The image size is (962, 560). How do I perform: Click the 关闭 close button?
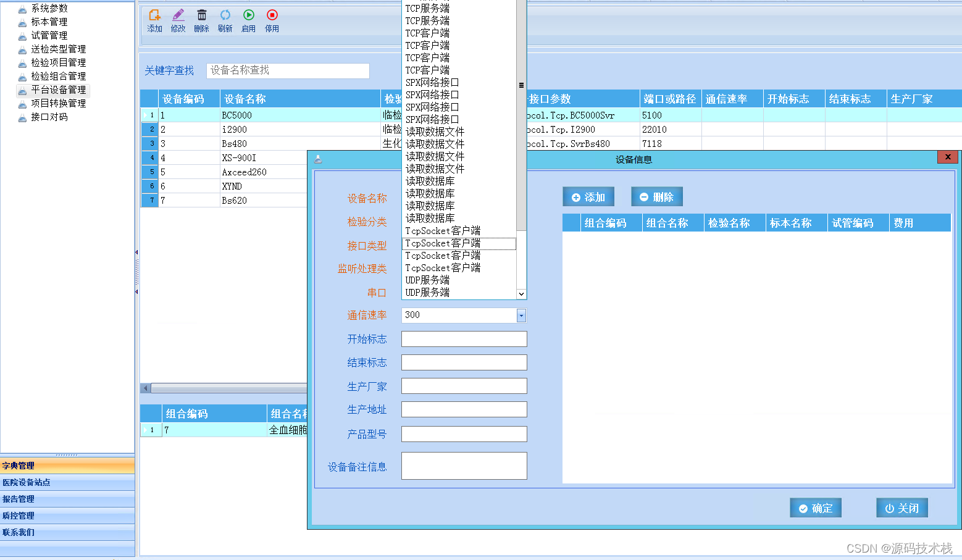(x=902, y=508)
